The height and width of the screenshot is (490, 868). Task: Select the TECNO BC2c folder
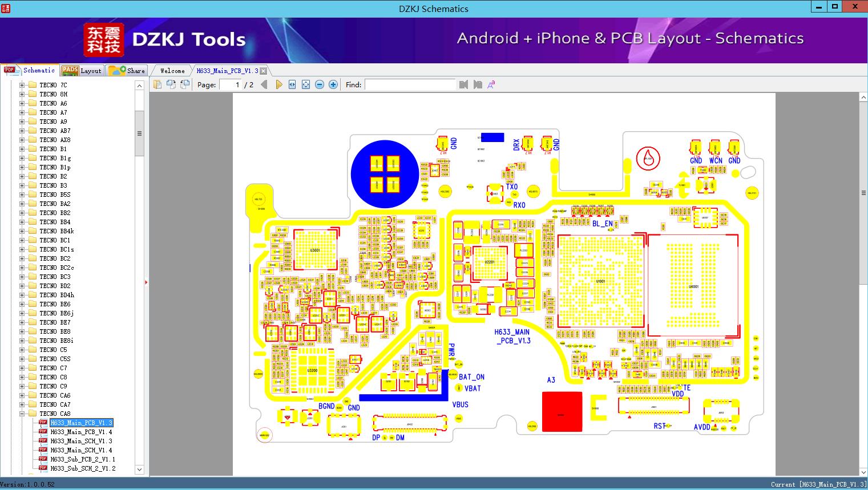pos(56,268)
